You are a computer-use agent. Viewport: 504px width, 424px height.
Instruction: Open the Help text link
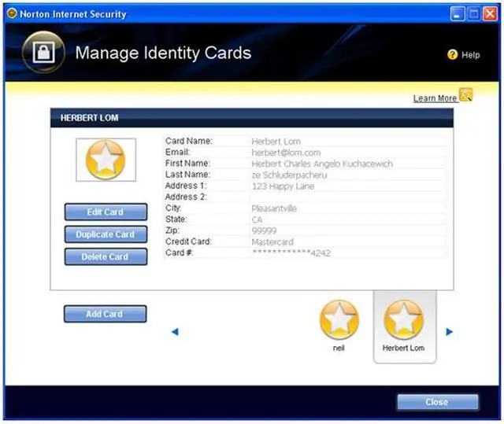(x=470, y=55)
